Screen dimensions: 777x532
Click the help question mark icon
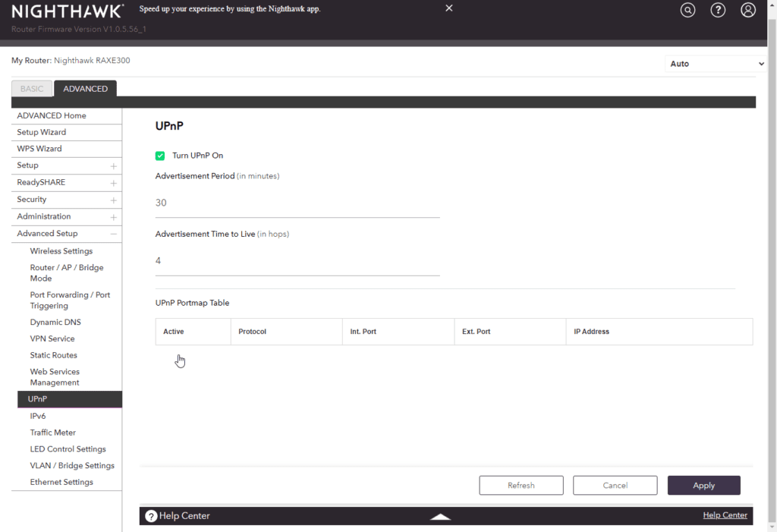pos(718,10)
